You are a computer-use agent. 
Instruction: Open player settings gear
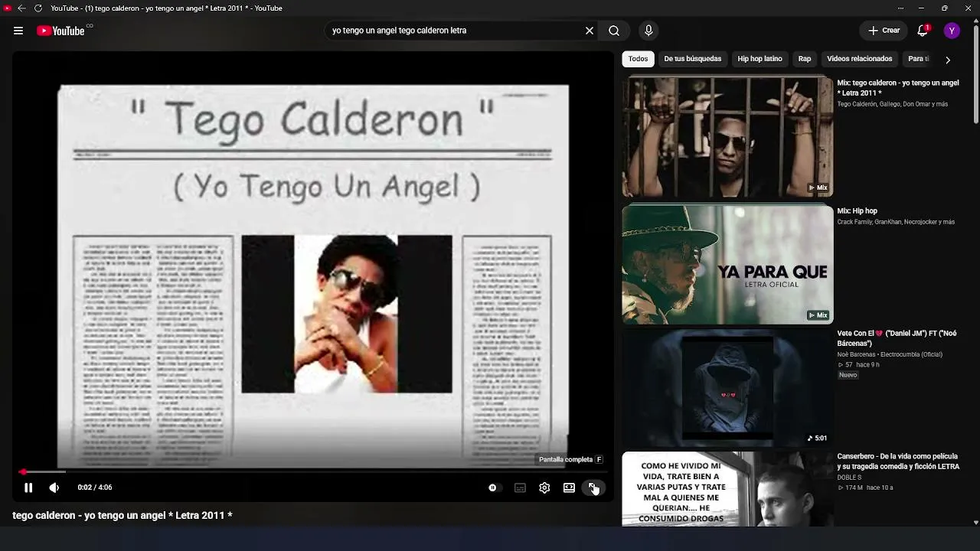pos(544,487)
